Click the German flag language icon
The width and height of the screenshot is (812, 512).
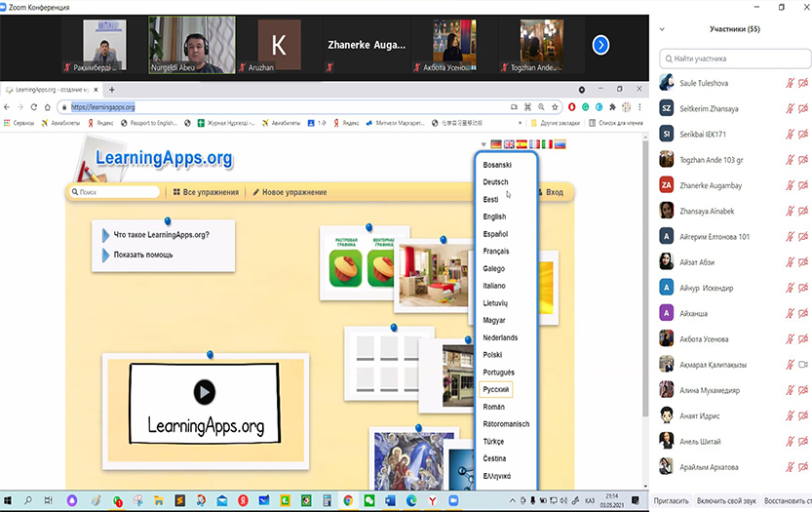[x=497, y=144]
